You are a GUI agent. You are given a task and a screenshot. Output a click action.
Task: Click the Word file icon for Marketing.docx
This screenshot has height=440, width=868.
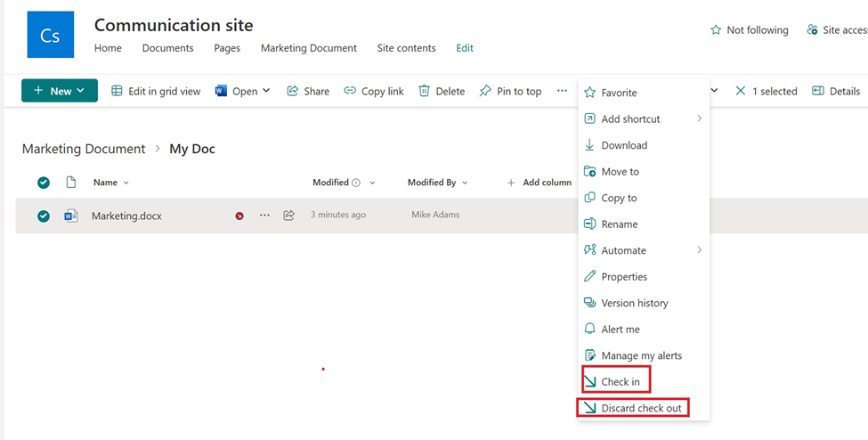(71, 216)
